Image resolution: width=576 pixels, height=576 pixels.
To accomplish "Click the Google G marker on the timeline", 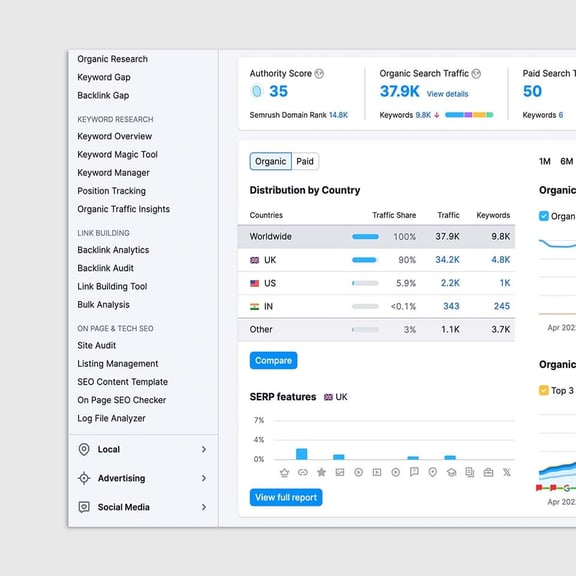I will click(x=567, y=488).
